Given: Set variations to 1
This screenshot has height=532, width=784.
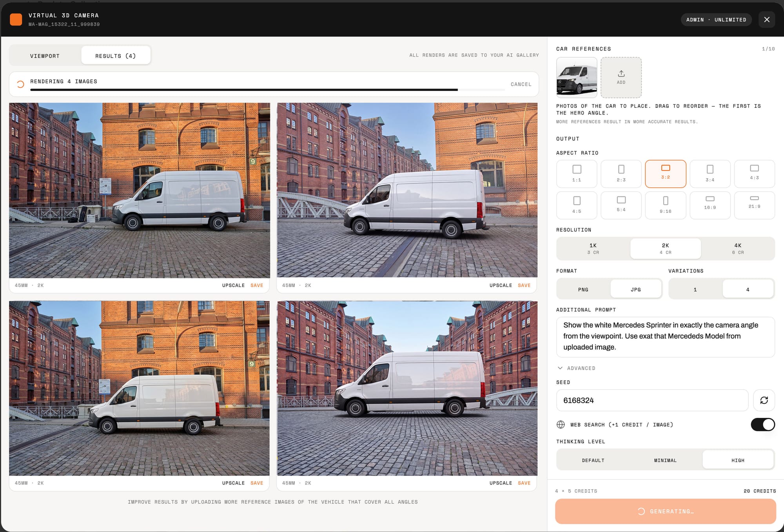Looking at the screenshot, I should tap(695, 289).
